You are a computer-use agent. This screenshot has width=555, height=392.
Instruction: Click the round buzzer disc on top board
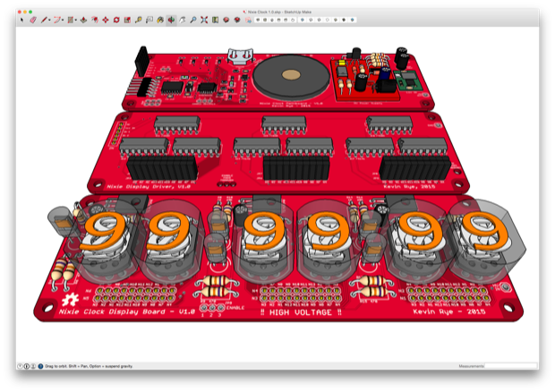[x=291, y=77]
